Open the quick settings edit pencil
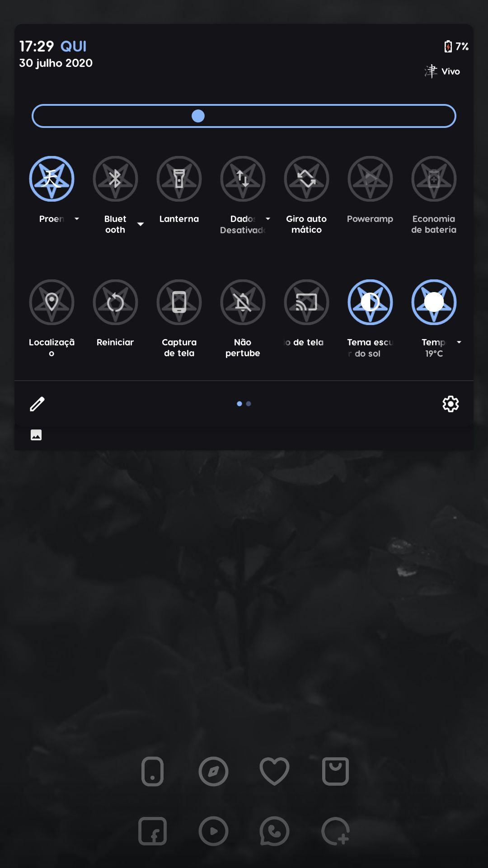488x868 pixels. coord(37,404)
